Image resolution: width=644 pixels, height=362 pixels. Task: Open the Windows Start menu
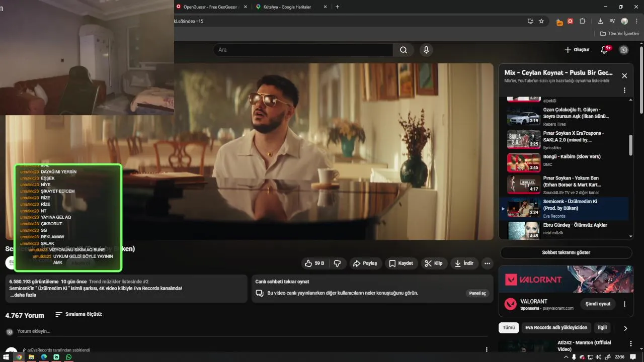click(x=7, y=357)
